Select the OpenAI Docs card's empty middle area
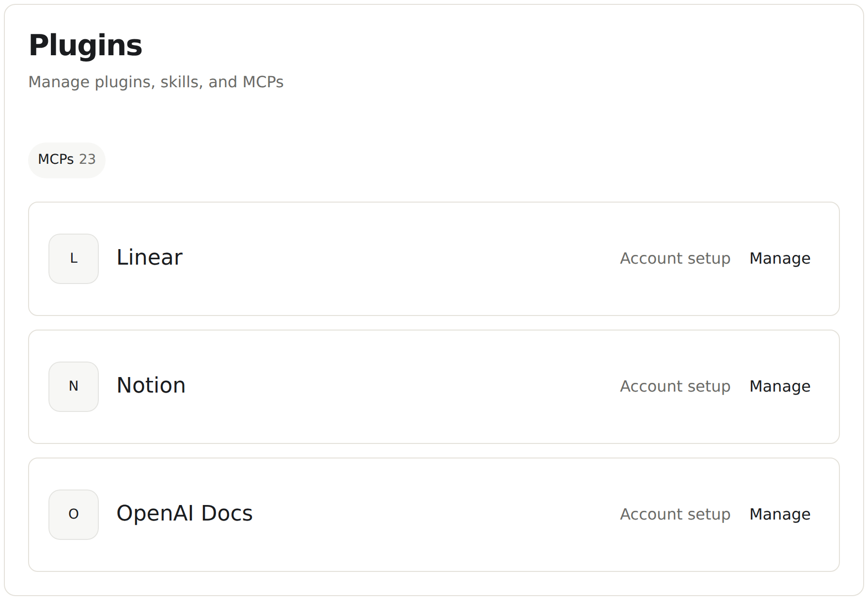868x600 pixels. click(436, 515)
